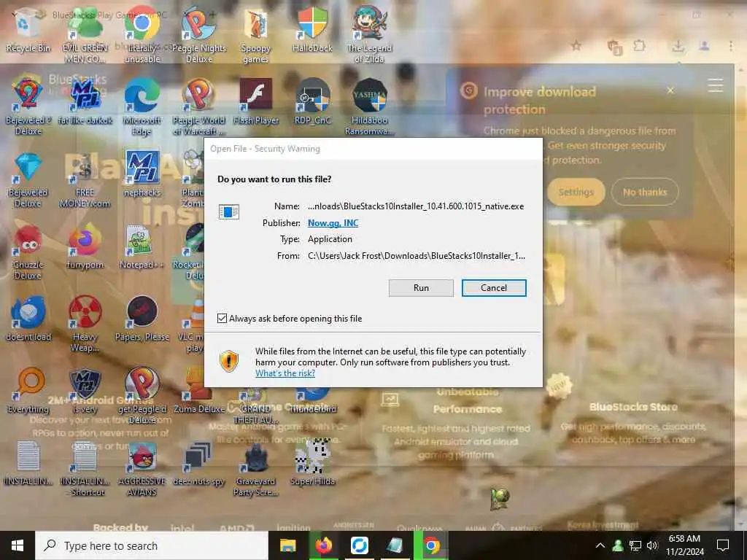Viewport: 747px width, 560px height.
Task: Open Chrome downloads tray icon
Action: (x=678, y=46)
